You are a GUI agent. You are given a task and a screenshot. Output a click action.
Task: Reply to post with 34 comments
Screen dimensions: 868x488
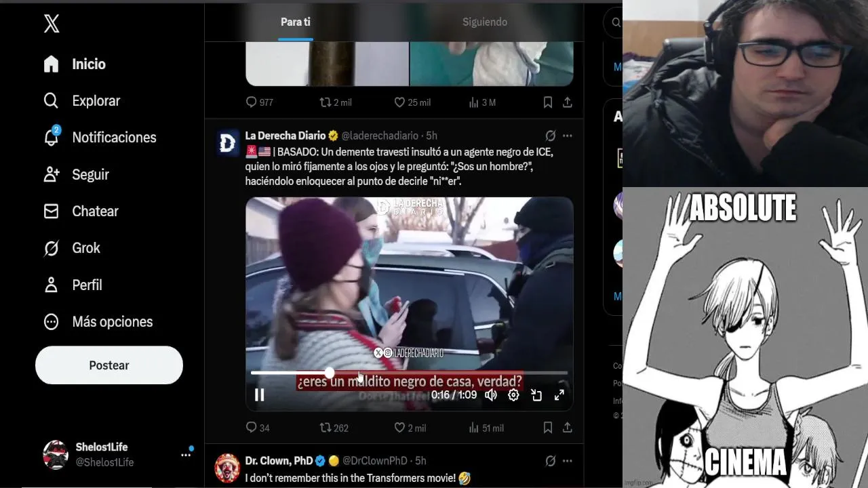coord(258,428)
